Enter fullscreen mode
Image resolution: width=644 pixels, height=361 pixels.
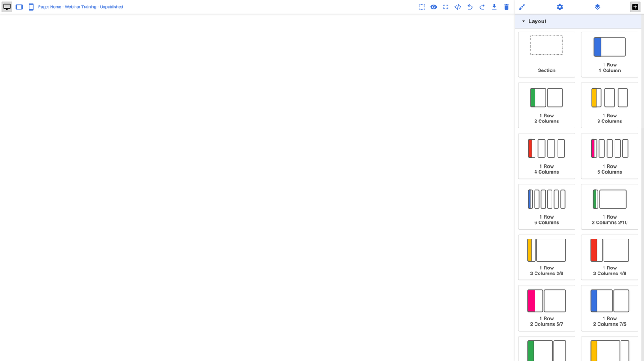[x=446, y=7]
